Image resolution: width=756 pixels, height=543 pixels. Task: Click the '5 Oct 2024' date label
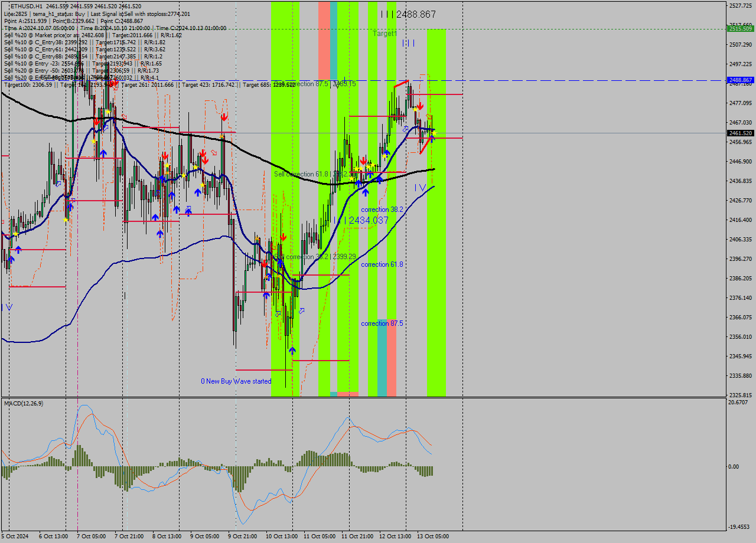(x=15, y=537)
